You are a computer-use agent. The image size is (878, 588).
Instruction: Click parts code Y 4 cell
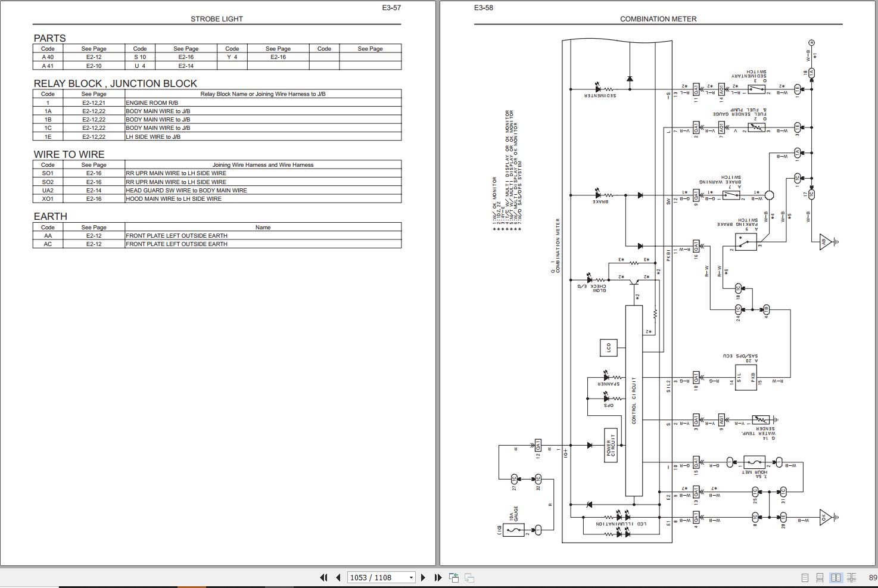pyautogui.click(x=232, y=57)
